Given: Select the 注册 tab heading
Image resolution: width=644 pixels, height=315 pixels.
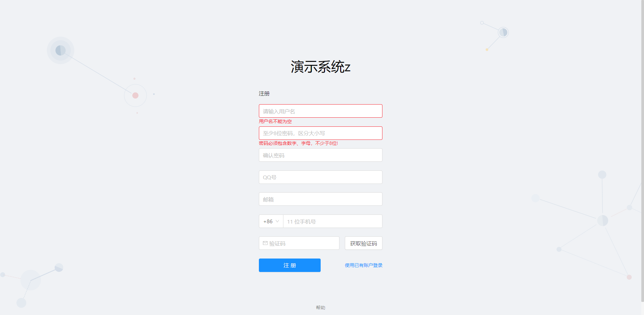Looking at the screenshot, I should coord(264,93).
